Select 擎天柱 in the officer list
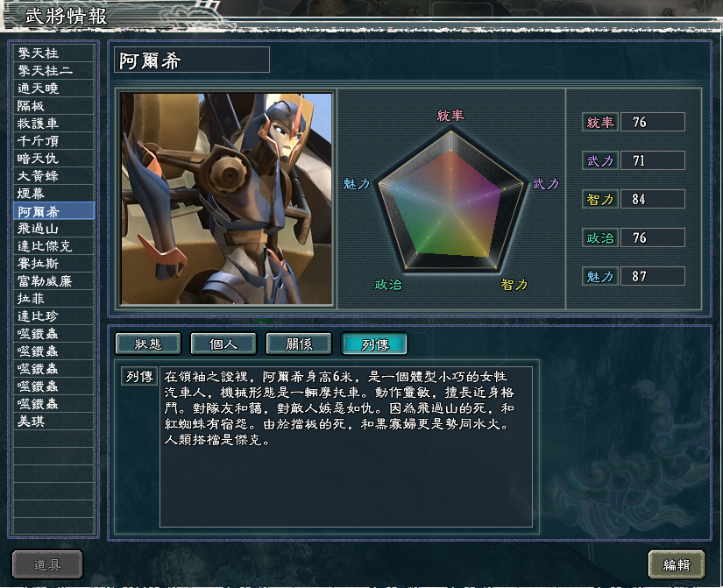Image resolution: width=723 pixels, height=588 pixels. tap(54, 53)
